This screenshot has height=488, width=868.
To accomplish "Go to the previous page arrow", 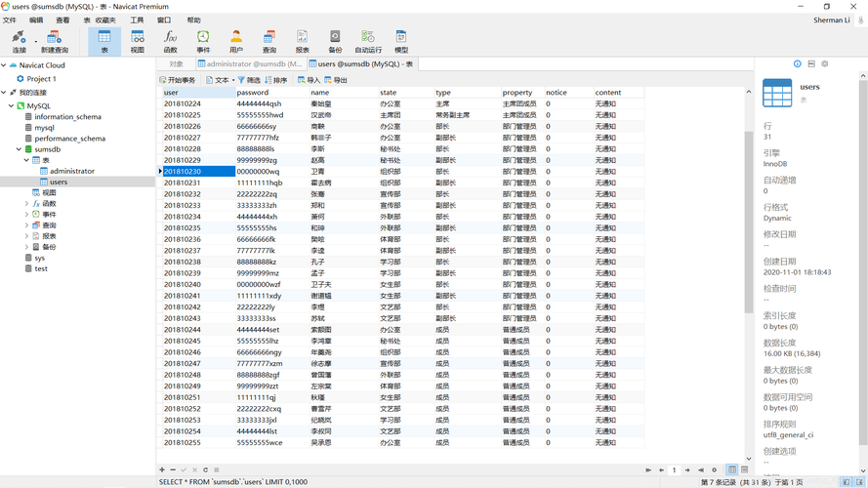I will (661, 469).
